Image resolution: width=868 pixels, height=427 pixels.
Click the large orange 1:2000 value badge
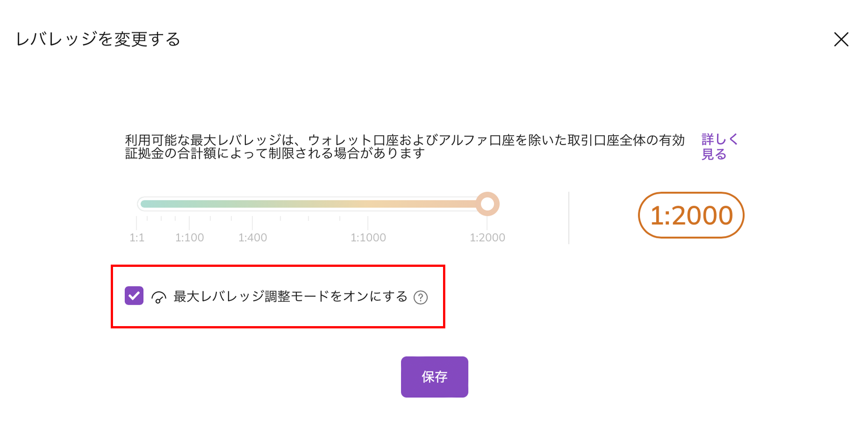pos(691,215)
